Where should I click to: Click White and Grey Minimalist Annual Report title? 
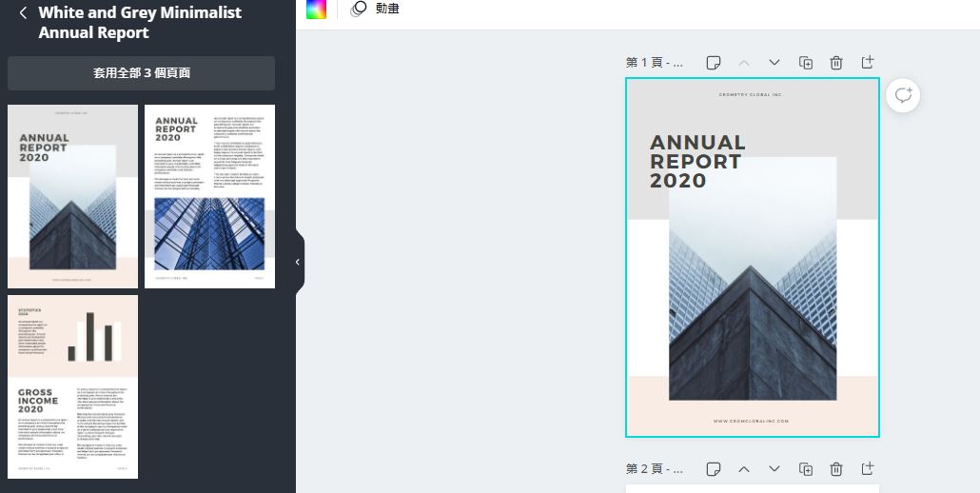coord(140,23)
